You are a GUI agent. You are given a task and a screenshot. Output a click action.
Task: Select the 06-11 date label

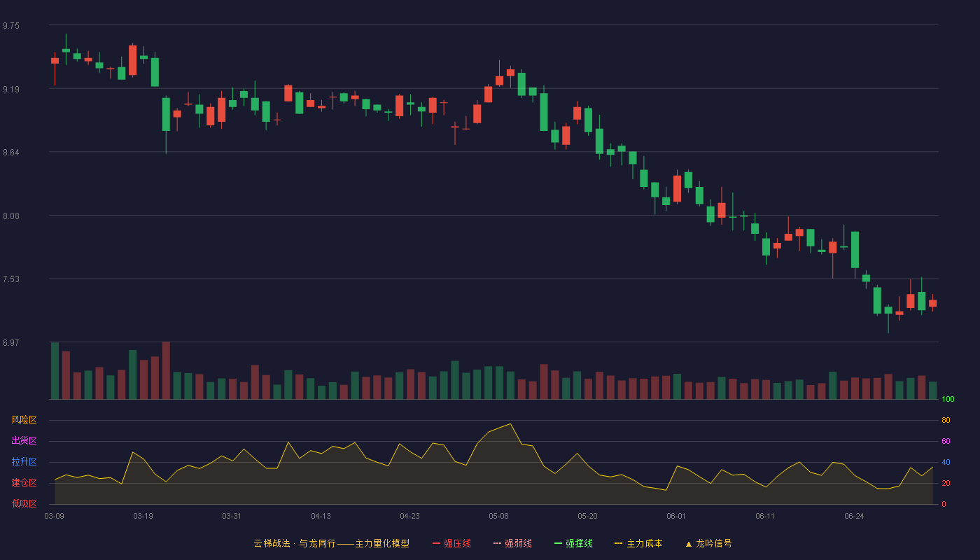pos(765,516)
